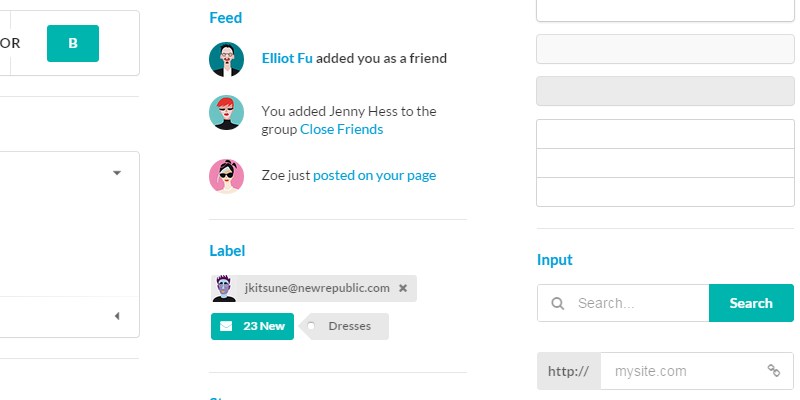Click the envelope icon on 23 New
The height and width of the screenshot is (400, 800).
pyautogui.click(x=226, y=326)
